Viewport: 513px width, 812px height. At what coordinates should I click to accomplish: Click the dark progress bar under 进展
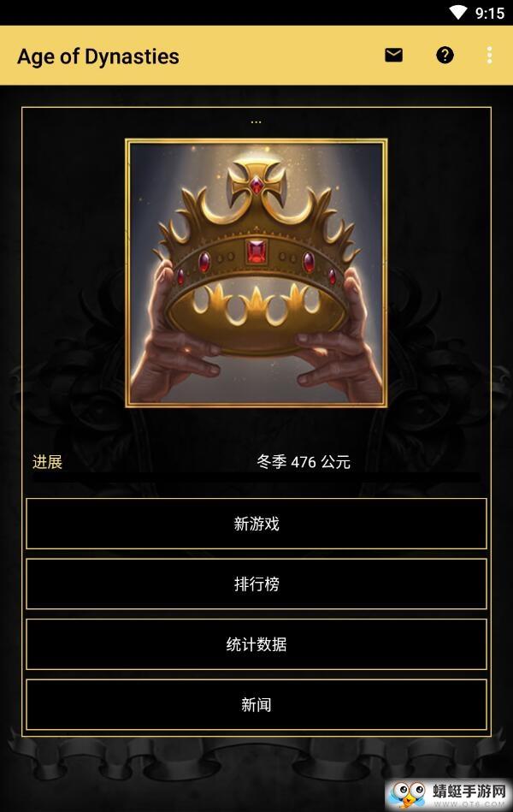click(256, 477)
